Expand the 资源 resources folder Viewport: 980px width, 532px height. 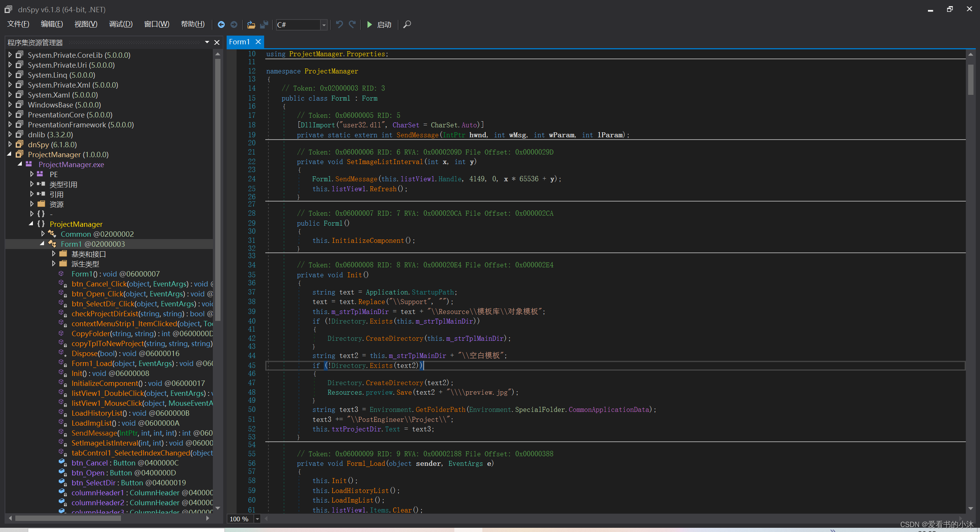click(x=32, y=204)
